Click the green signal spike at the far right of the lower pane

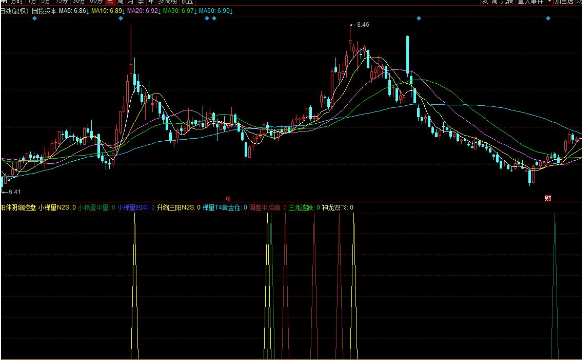[555, 286]
